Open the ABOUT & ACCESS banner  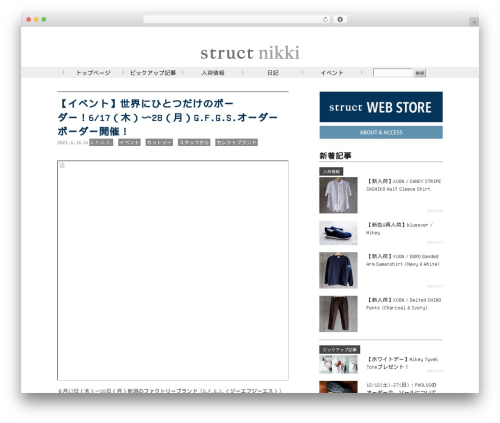(x=381, y=132)
